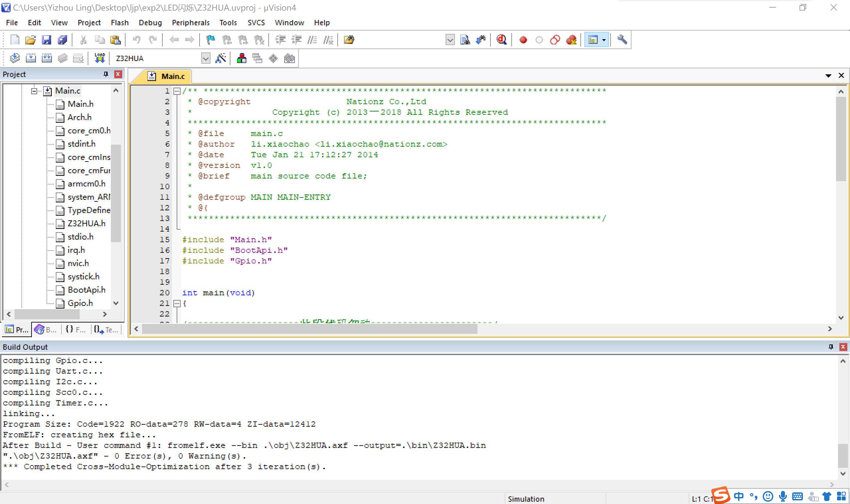Kill all breakpoints icon
850x504 pixels.
pos(571,40)
